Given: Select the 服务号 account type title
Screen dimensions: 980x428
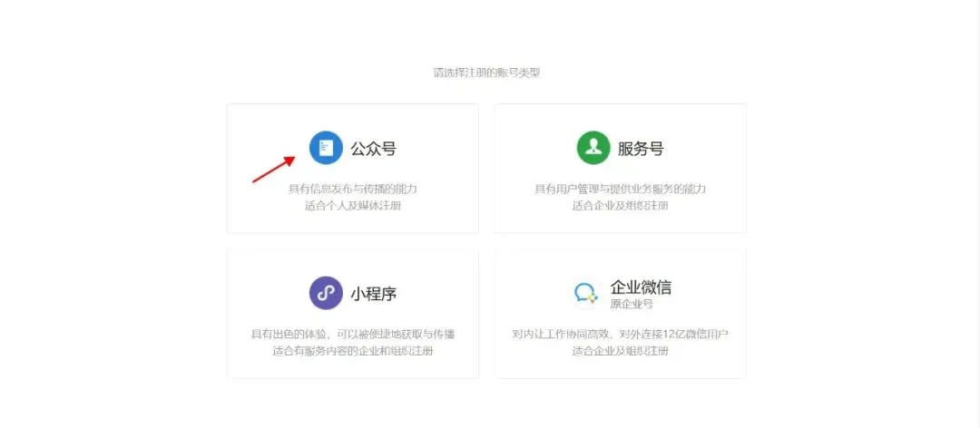Looking at the screenshot, I should point(641,149).
